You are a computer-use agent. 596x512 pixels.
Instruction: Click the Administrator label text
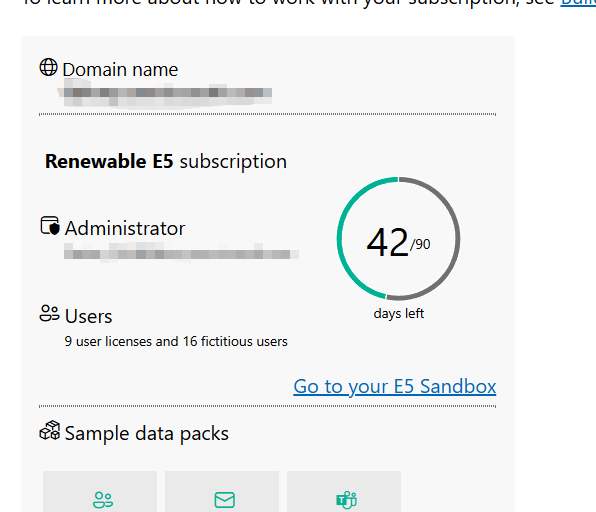[125, 228]
